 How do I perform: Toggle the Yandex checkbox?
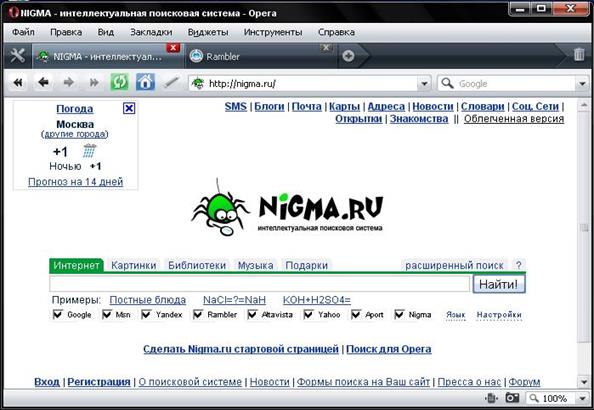click(146, 314)
